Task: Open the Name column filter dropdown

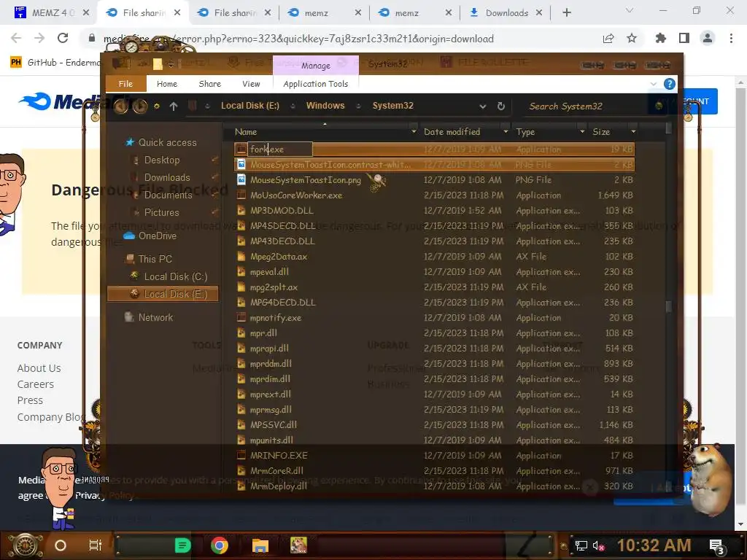Action: pos(414,132)
